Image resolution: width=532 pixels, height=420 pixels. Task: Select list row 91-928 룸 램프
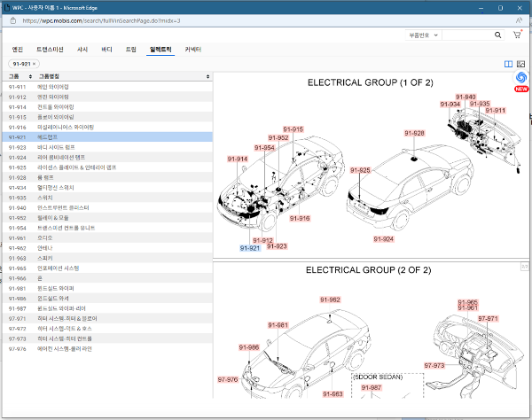(107, 177)
